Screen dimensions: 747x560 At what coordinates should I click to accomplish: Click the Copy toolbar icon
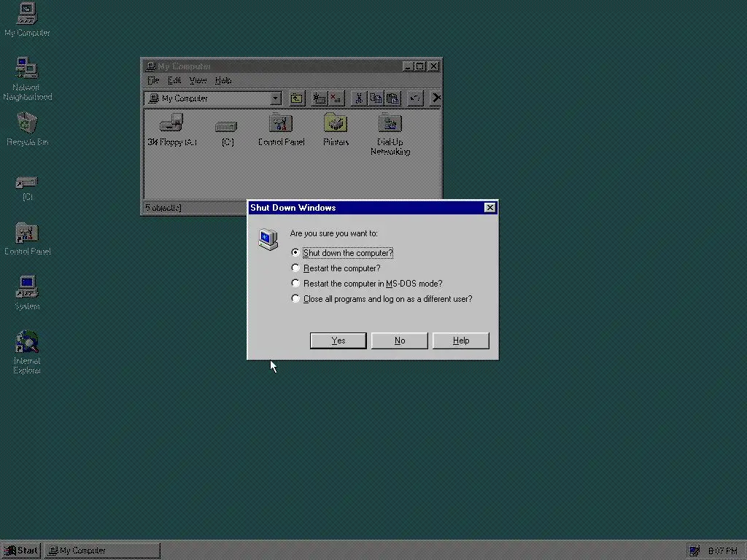click(x=376, y=98)
